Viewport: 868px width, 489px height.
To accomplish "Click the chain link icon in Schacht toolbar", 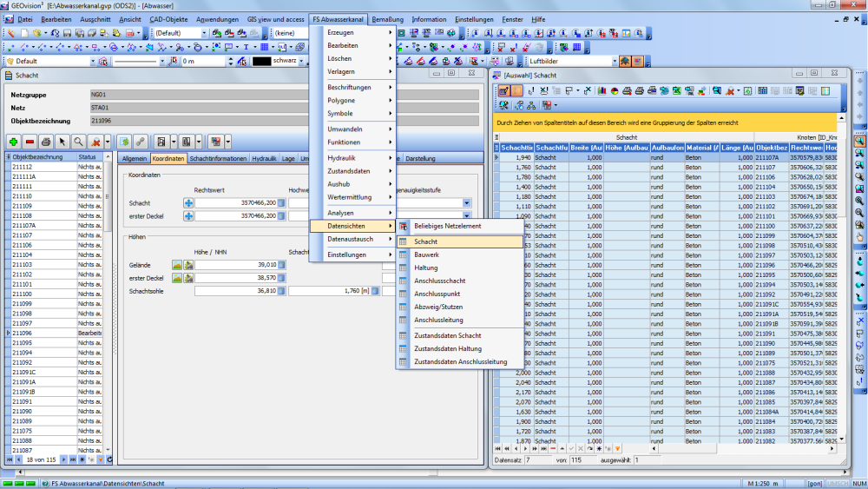I will click(141, 142).
